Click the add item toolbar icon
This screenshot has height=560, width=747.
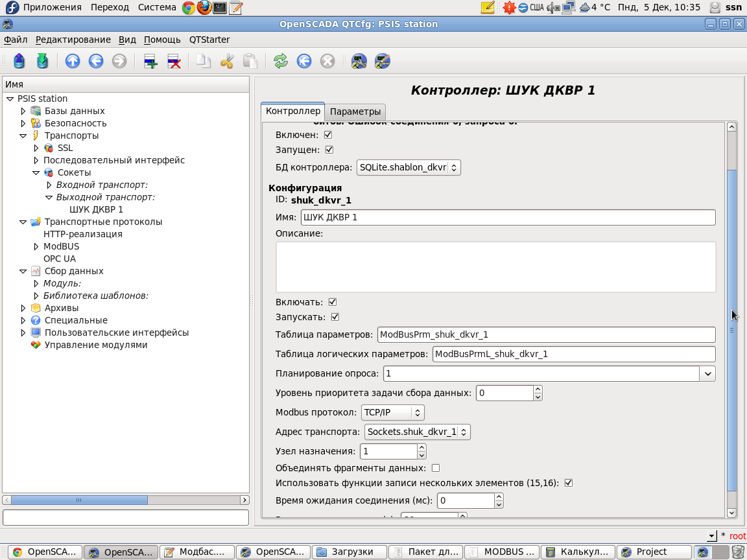pyautogui.click(x=150, y=62)
